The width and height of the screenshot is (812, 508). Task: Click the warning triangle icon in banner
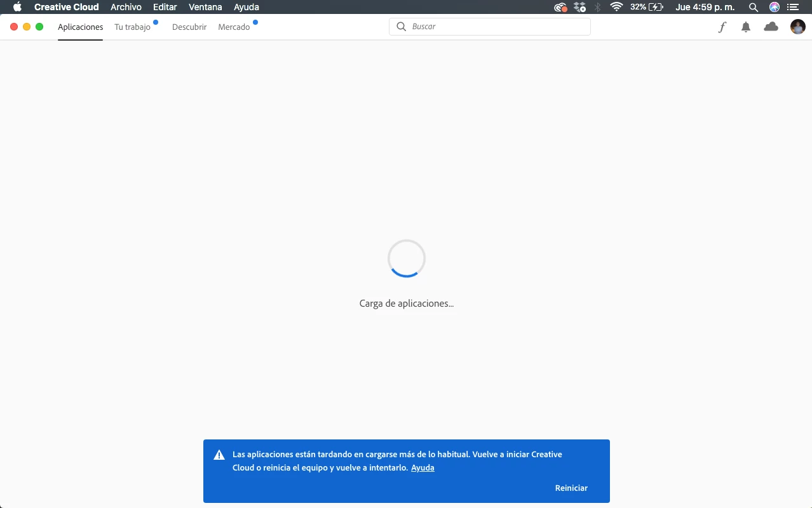click(219, 455)
